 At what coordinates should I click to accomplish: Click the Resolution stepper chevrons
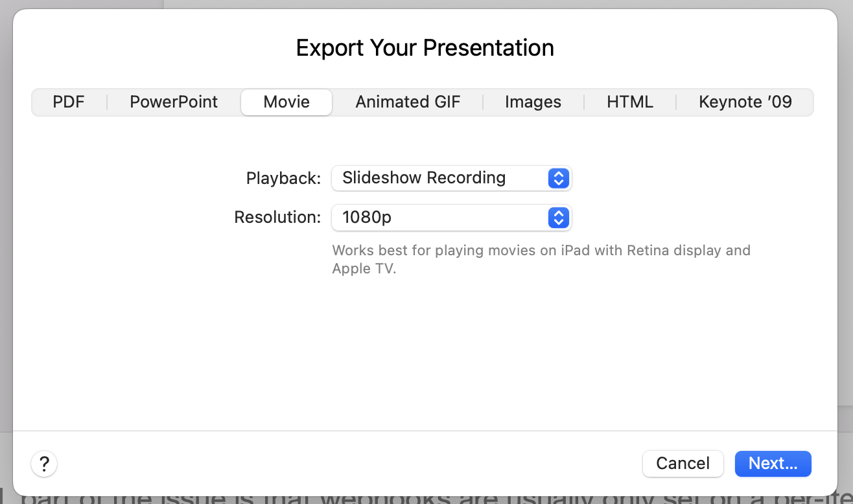point(557,218)
